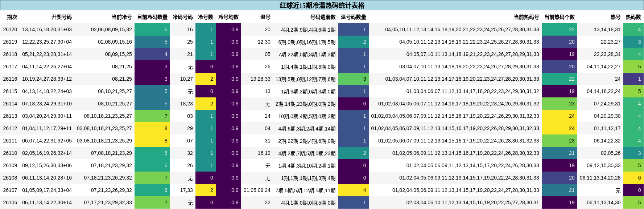Click hot code count 22 in row 26120
Image resolution: width=644 pixels, height=209 pixels.
point(560,29)
